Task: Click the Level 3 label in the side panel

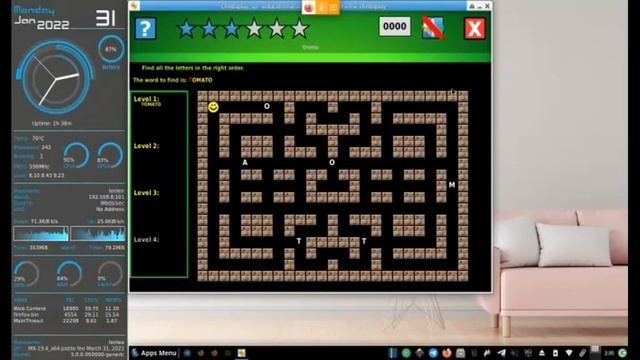Action: pyautogui.click(x=147, y=193)
